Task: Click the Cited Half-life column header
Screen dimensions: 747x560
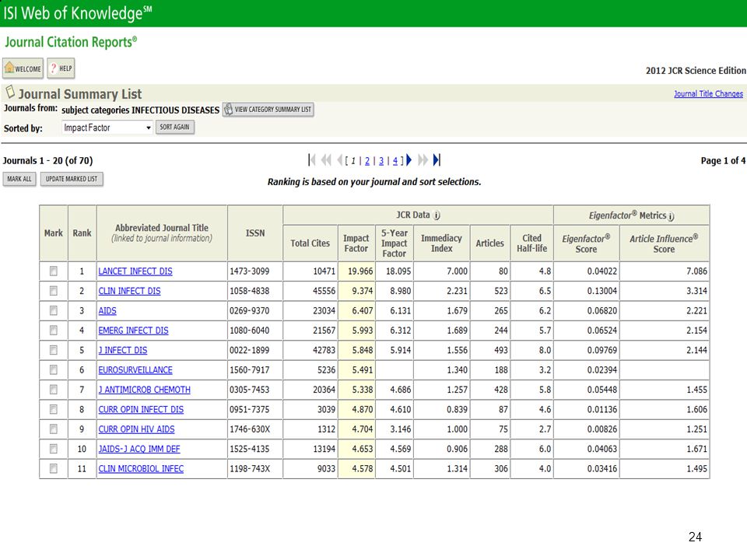Action: 531,243
